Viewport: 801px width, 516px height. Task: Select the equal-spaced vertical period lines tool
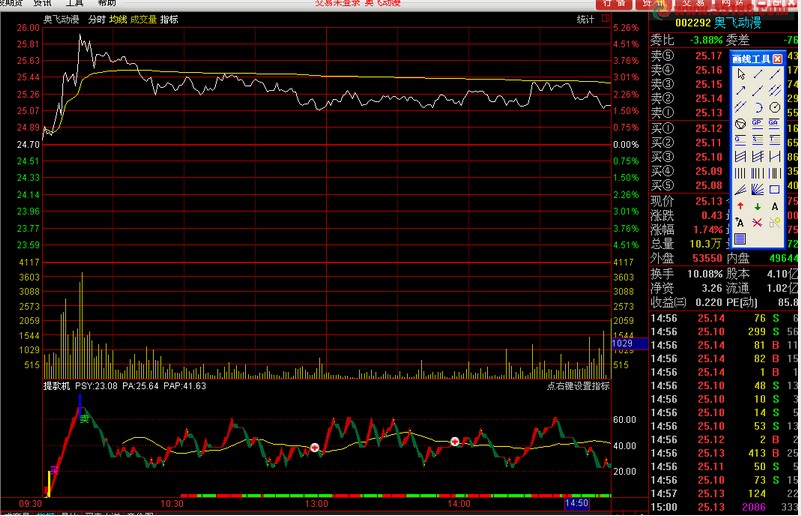tap(740, 173)
